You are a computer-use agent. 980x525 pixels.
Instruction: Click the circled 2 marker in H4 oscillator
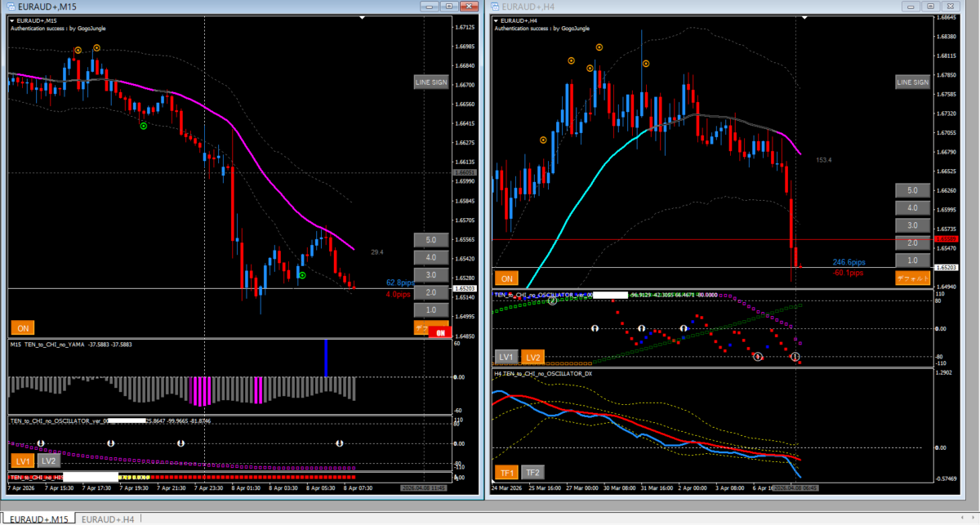[553, 301]
